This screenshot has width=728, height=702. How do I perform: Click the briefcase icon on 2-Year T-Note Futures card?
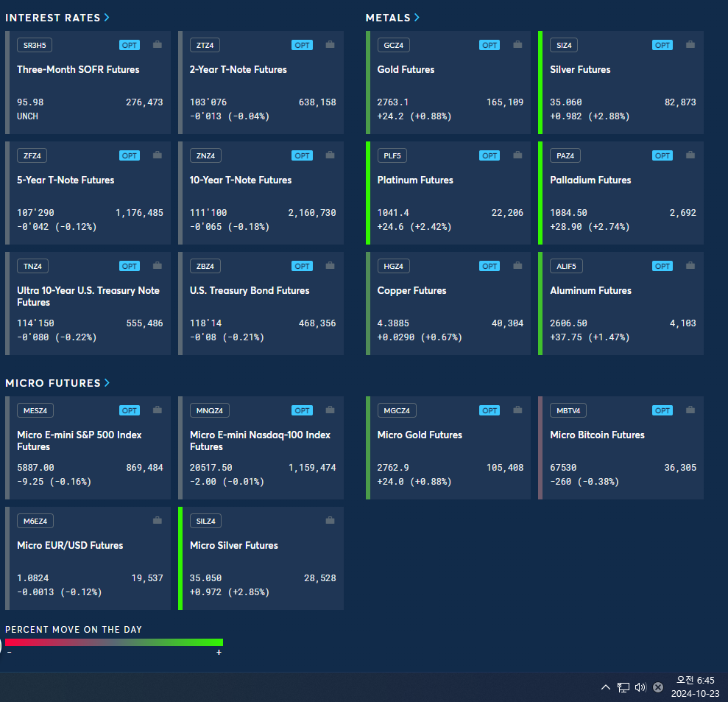[330, 45]
